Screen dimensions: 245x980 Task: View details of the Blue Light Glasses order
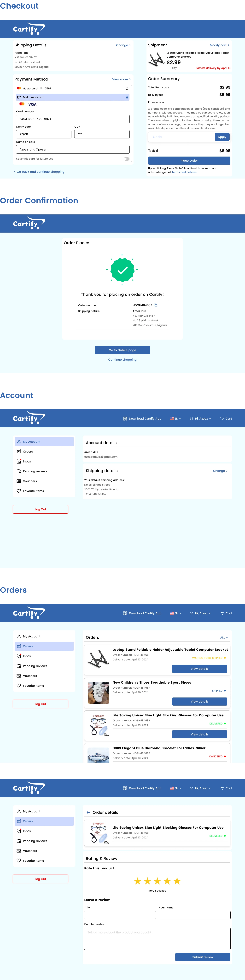click(200, 734)
